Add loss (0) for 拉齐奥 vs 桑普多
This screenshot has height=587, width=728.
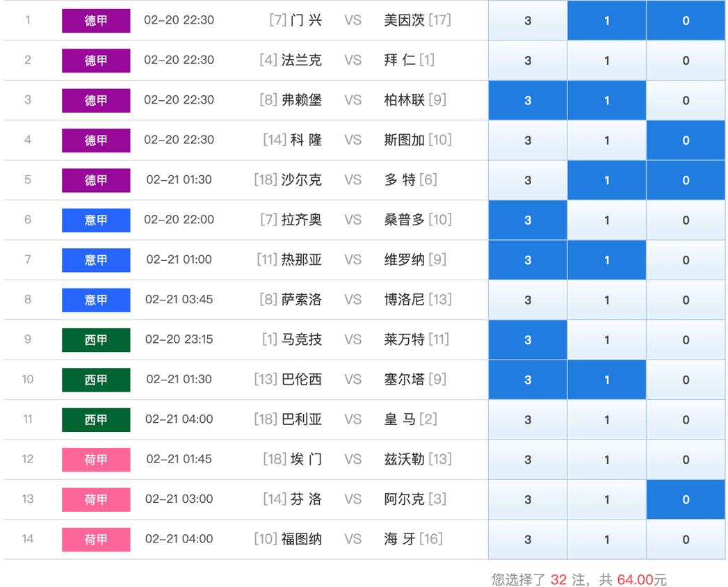tap(686, 220)
